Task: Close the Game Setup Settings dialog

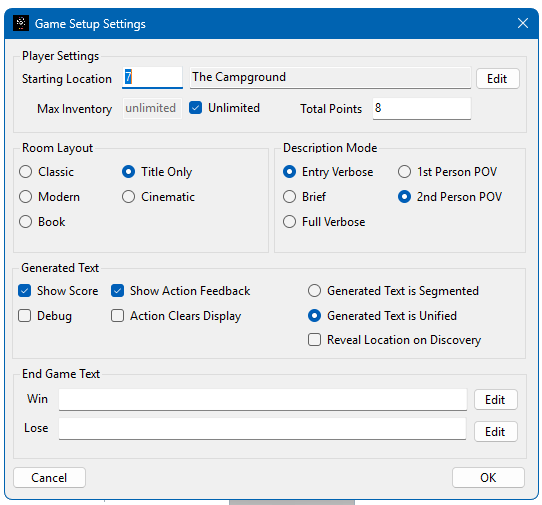Action: (x=523, y=24)
